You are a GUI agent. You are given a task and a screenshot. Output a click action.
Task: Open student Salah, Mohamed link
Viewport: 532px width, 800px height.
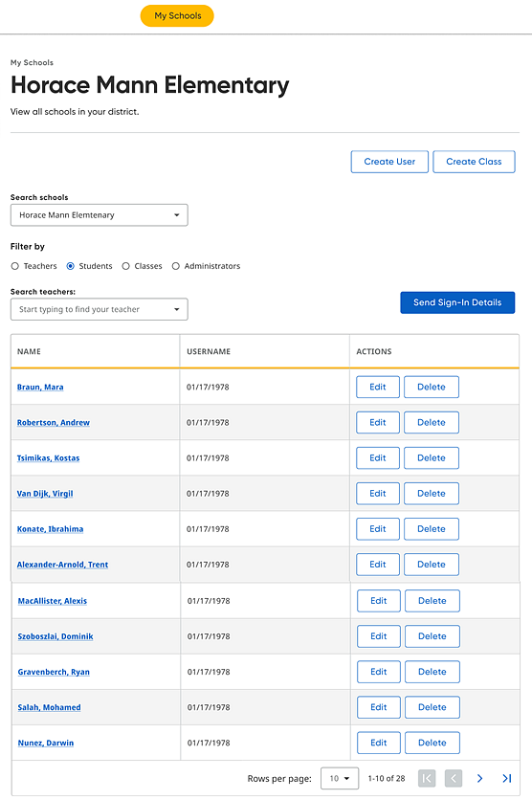pos(50,707)
